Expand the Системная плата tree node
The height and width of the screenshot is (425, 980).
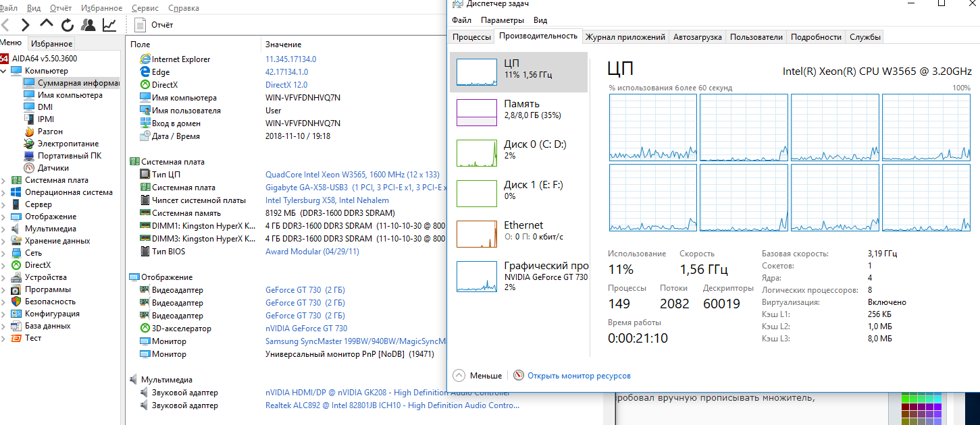[x=4, y=180]
